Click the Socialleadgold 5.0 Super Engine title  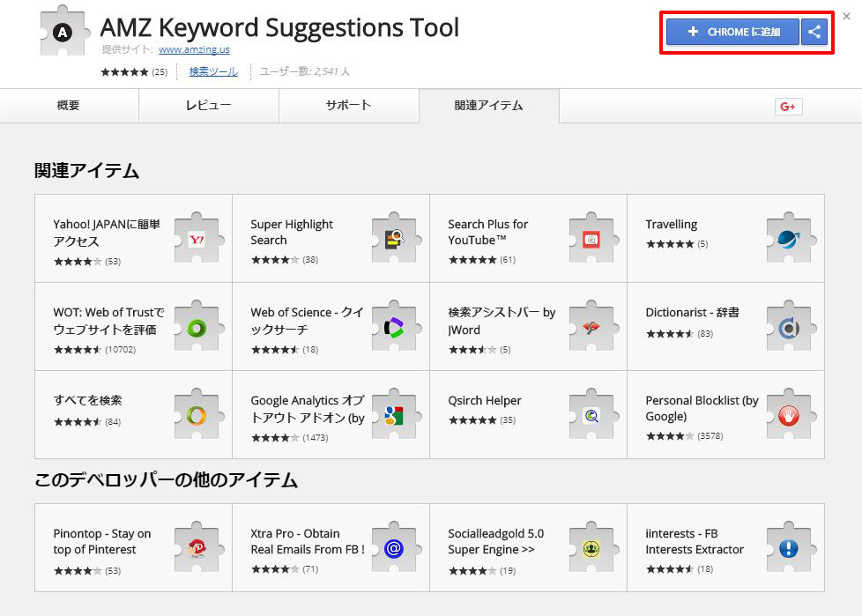click(x=495, y=541)
